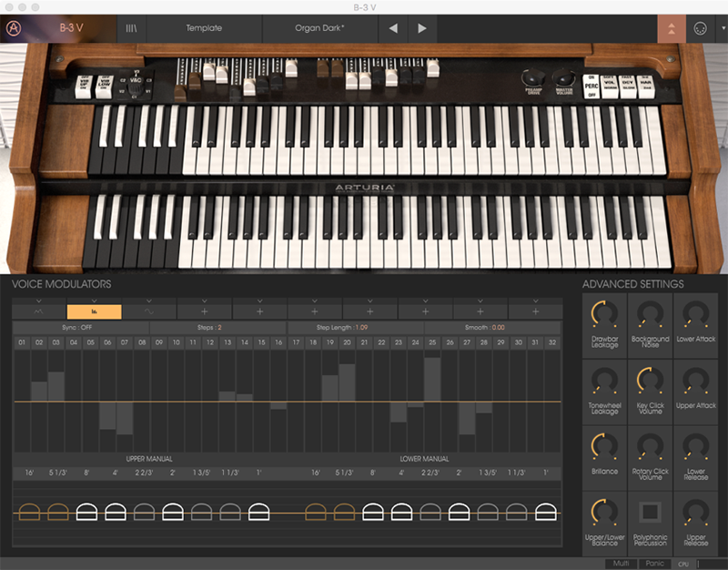Select Lower Manual 2 2/3' drawbar icon
The width and height of the screenshot is (728, 570).
coord(430,512)
